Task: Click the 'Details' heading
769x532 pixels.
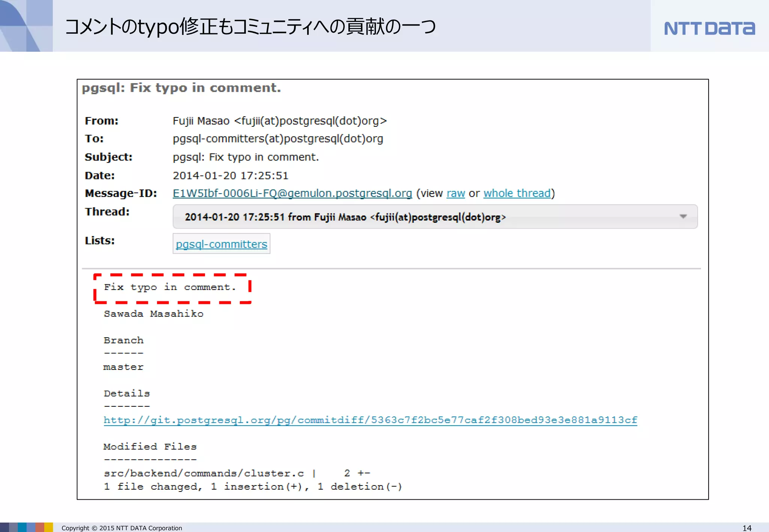Action: coord(127,394)
